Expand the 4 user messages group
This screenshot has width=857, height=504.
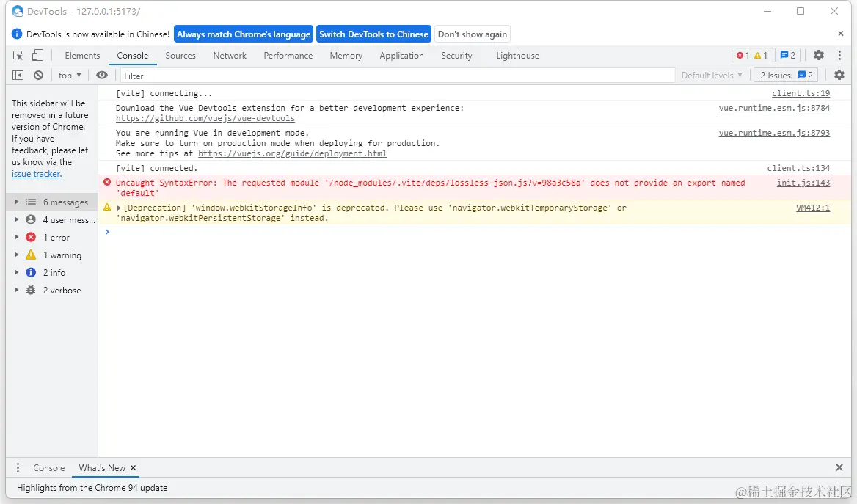point(16,220)
